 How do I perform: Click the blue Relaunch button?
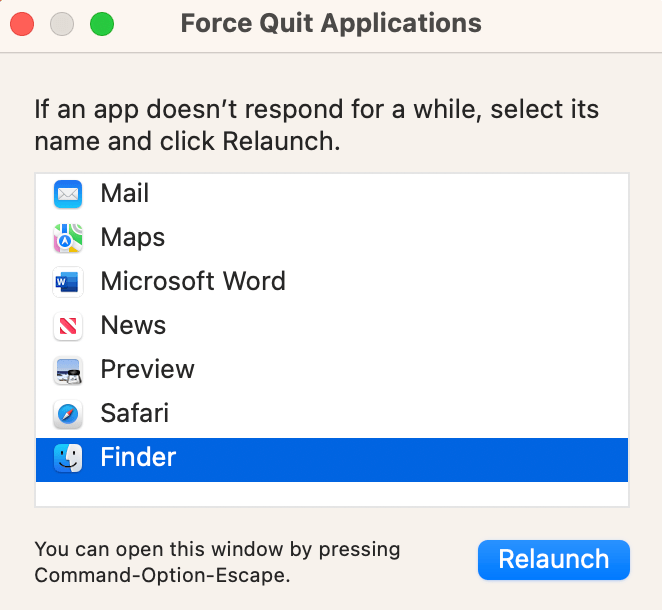(553, 560)
